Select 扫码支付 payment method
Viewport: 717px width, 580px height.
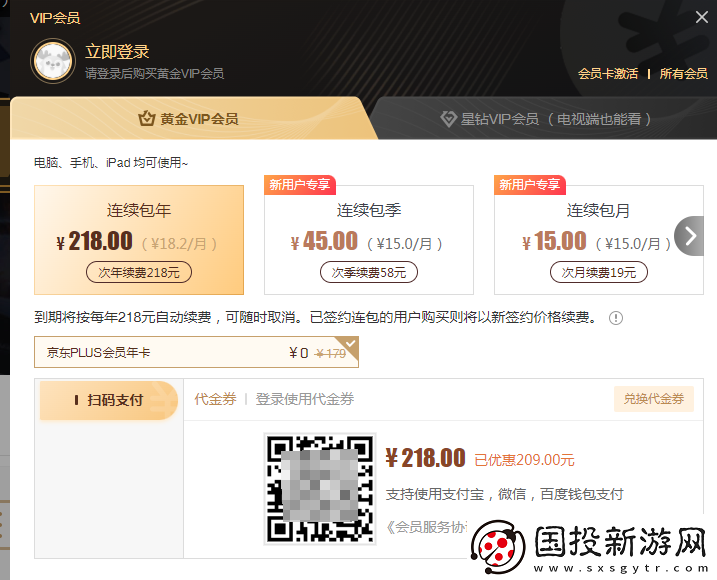tap(108, 400)
